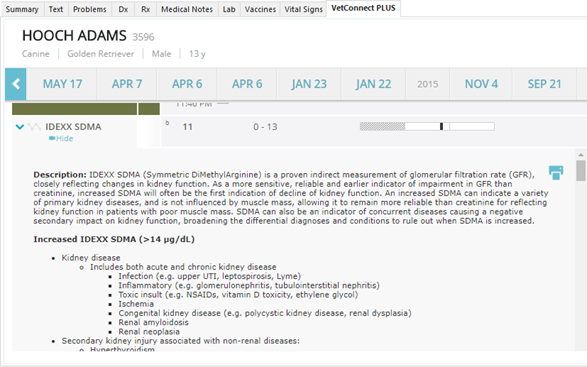The height and width of the screenshot is (367, 587).
Task: Hide the SDMA description text
Action: 64,139
